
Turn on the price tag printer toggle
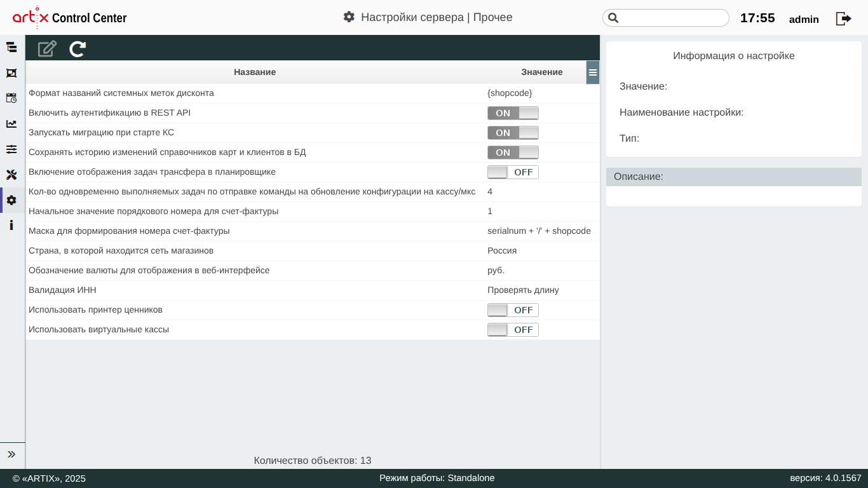pyautogui.click(x=513, y=310)
